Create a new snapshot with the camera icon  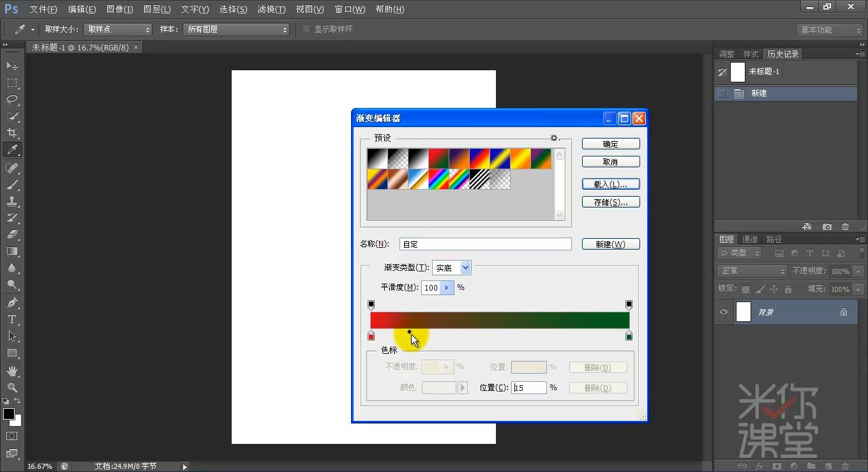pos(827,226)
